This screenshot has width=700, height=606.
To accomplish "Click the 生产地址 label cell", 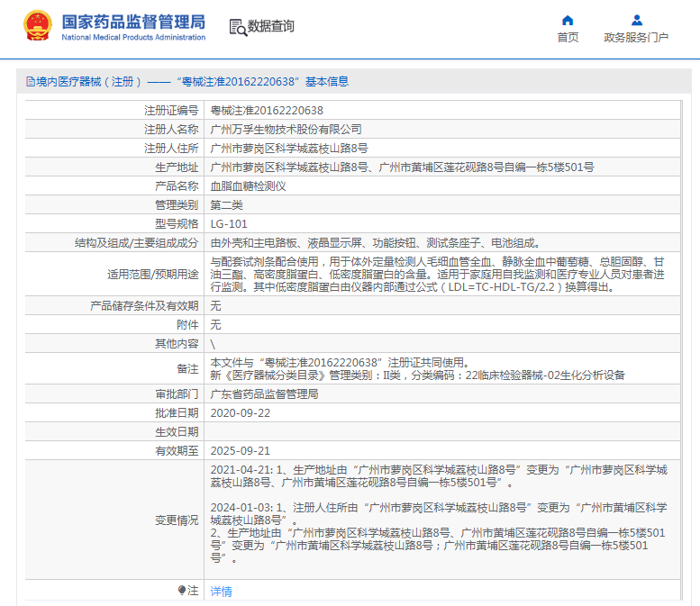I will [114, 167].
